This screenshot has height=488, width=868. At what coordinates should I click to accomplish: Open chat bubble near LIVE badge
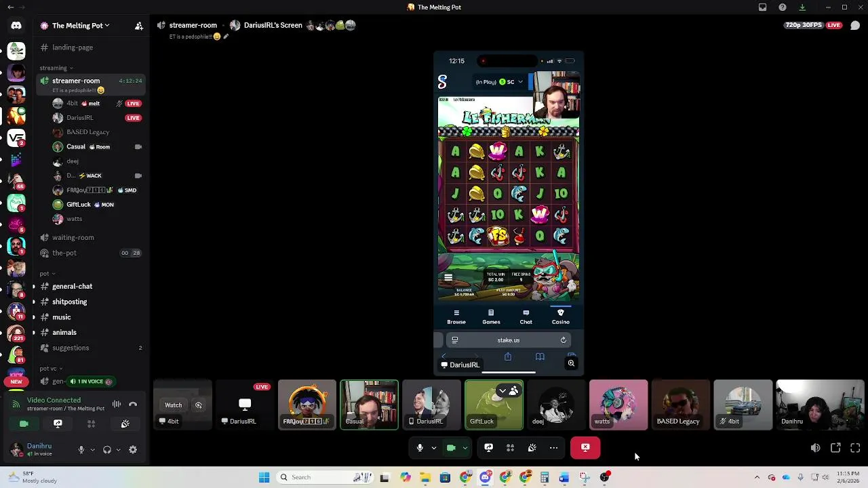[855, 26]
